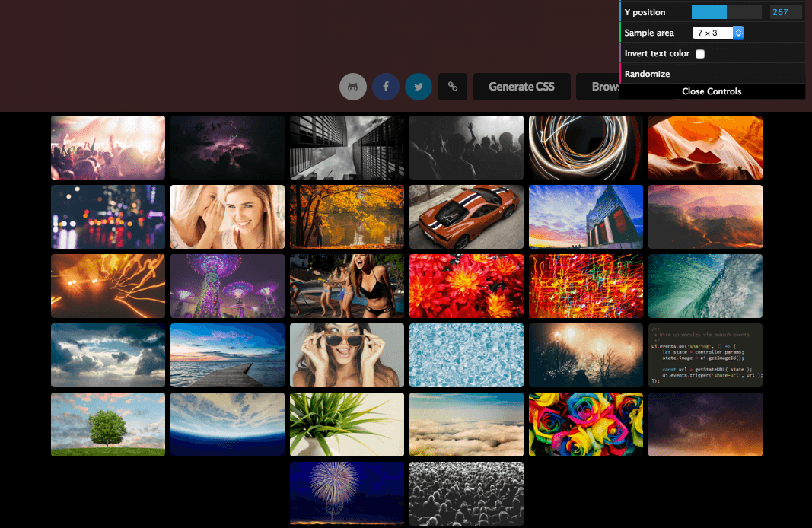Viewport: 812px width, 528px height.
Task: Enable the Invert text color checkbox
Action: click(x=700, y=54)
